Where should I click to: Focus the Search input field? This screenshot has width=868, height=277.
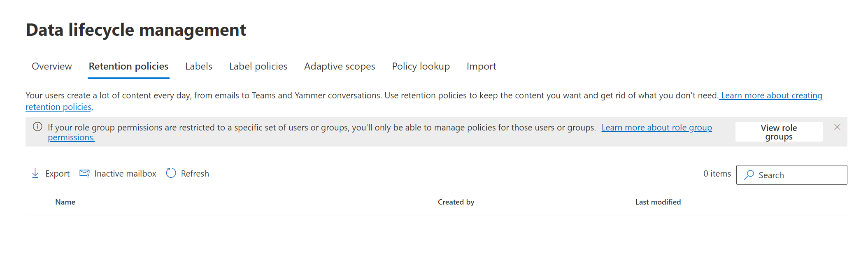[798, 175]
